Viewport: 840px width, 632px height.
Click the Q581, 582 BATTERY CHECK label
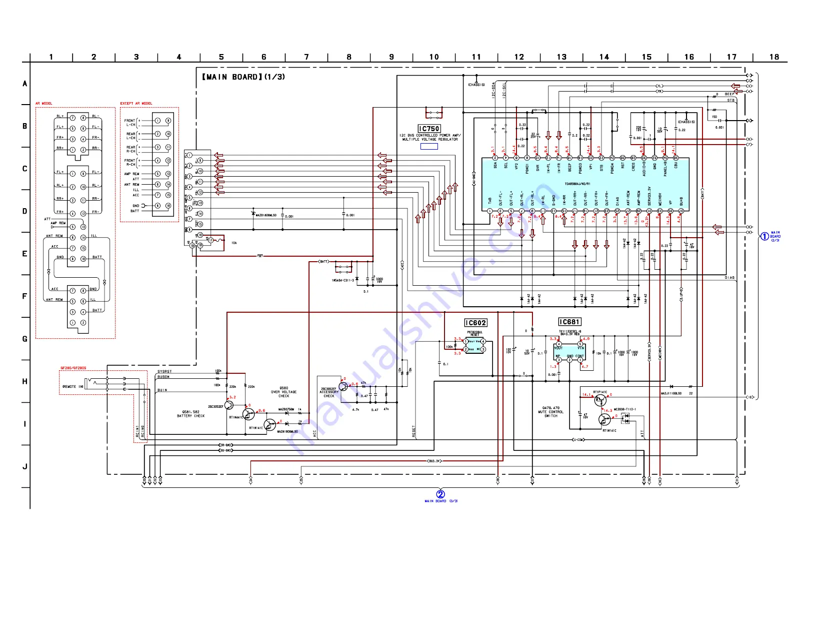(x=190, y=414)
